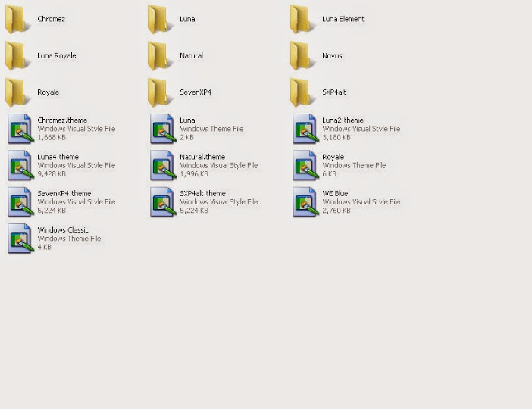Image resolution: width=532 pixels, height=409 pixels.
Task: Click the SXP4alt.theme file icon
Action: (x=163, y=201)
